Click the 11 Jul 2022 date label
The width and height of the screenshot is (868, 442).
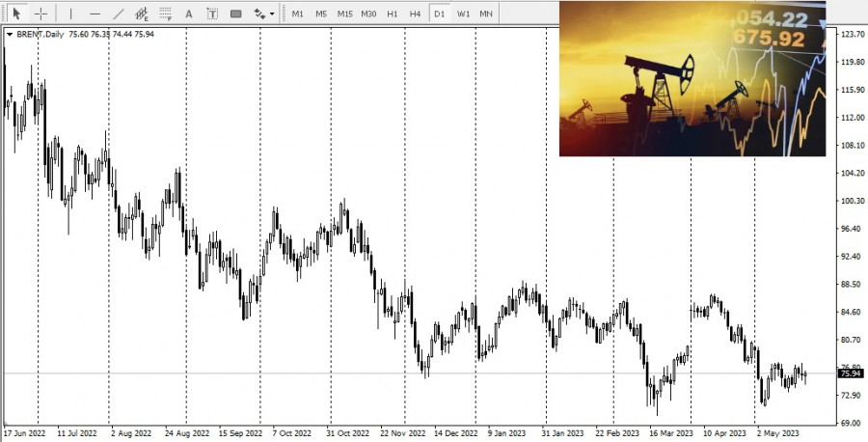point(77,432)
